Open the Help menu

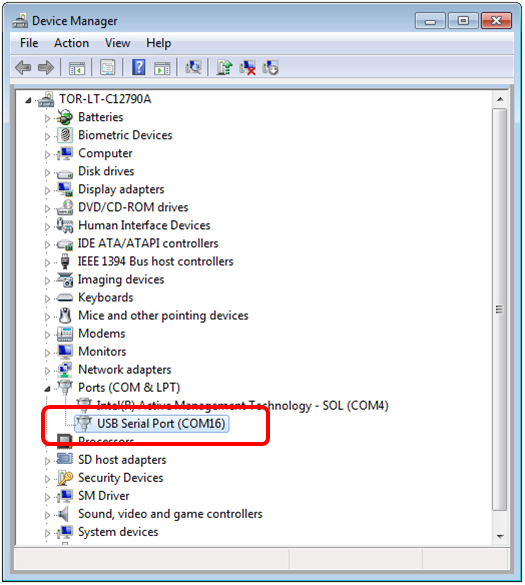click(x=159, y=43)
